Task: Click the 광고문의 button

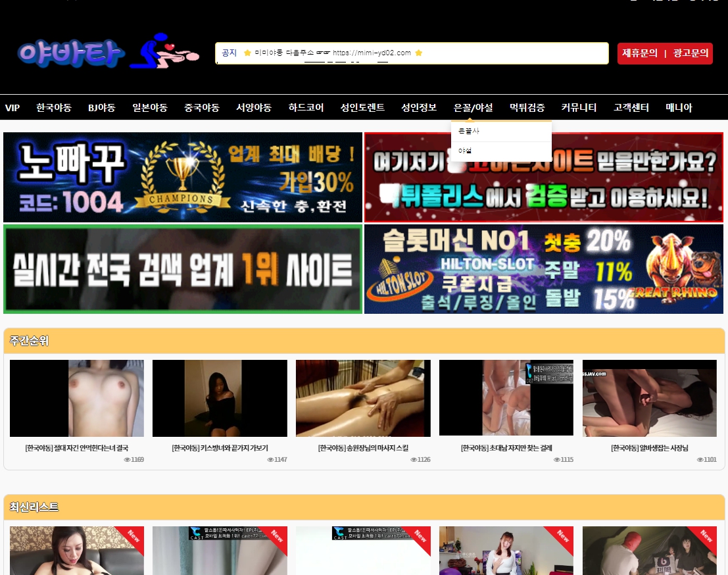Action: 691,53
